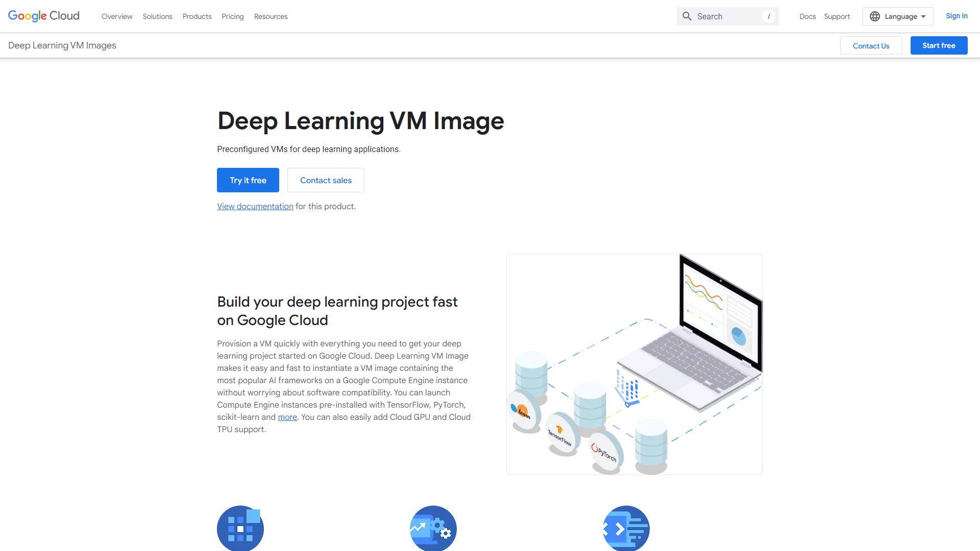
Task: Click the Pricing navigation tab
Action: pyautogui.click(x=232, y=16)
